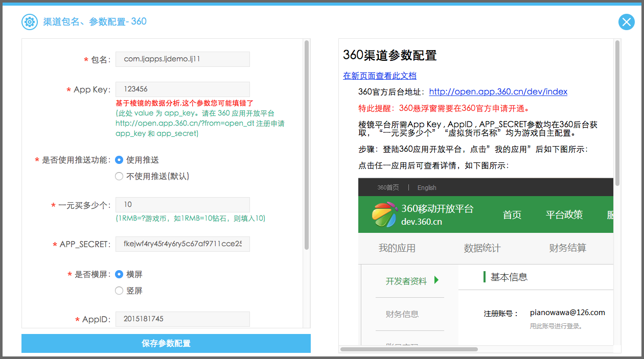Click red warning 这个参数您可能填错了 text
The height and width of the screenshot is (359, 644).
click(x=185, y=103)
